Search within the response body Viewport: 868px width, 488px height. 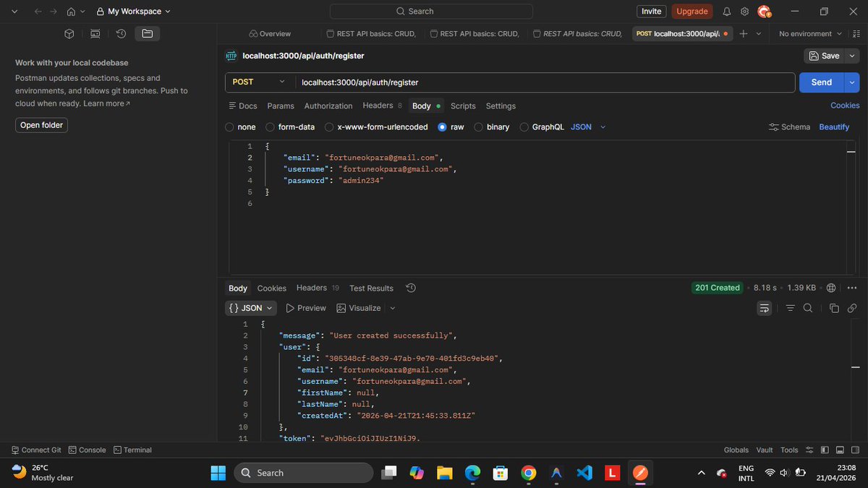pos(807,308)
